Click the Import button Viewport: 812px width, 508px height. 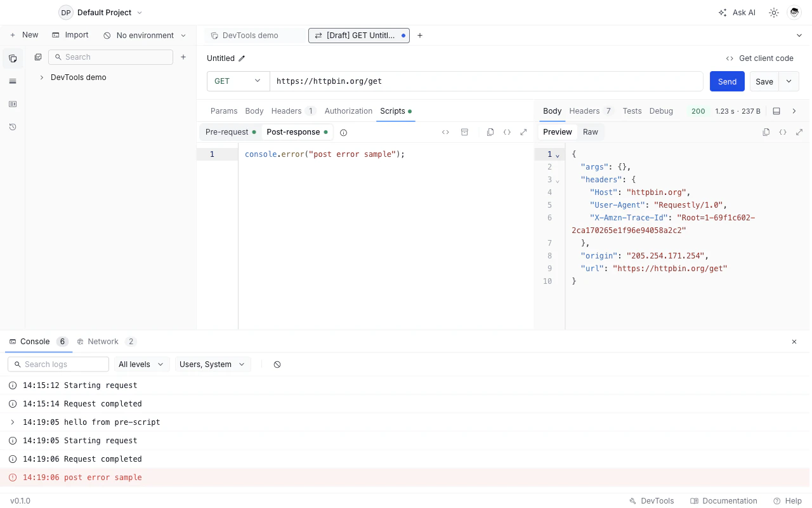point(70,36)
